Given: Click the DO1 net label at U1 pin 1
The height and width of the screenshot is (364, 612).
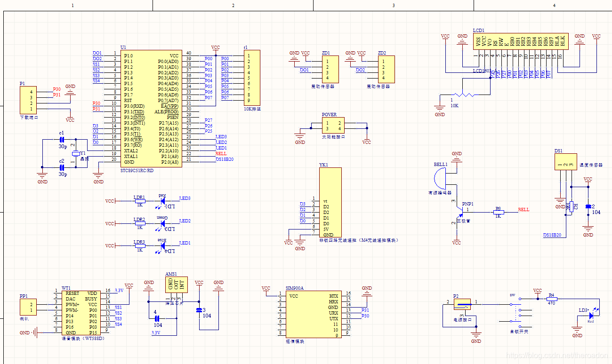Looking at the screenshot, I should click(97, 53).
